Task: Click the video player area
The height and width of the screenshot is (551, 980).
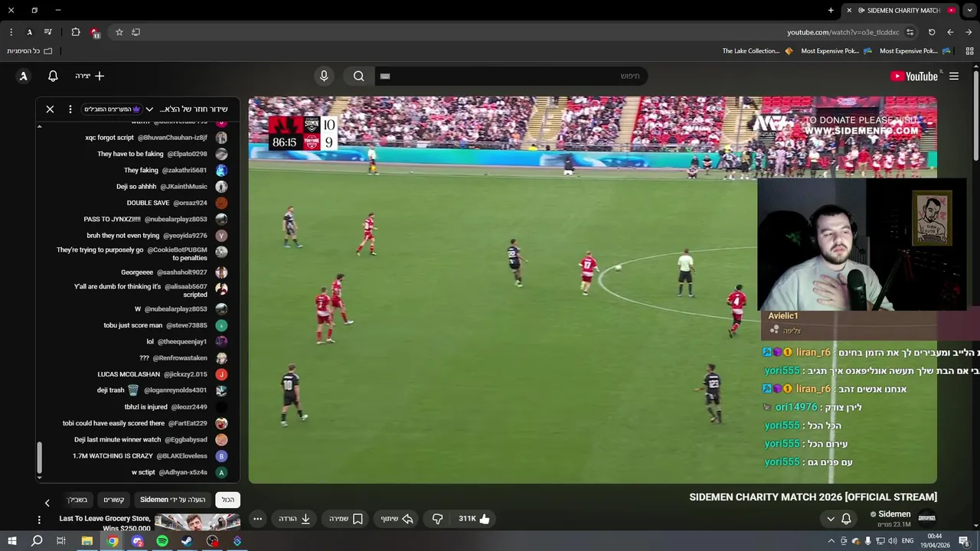Action: [593, 290]
